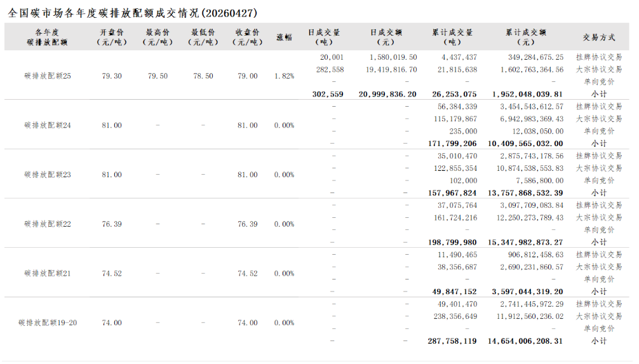Select the 累计成交量 column header
The height and width of the screenshot is (364, 639).
[453, 37]
